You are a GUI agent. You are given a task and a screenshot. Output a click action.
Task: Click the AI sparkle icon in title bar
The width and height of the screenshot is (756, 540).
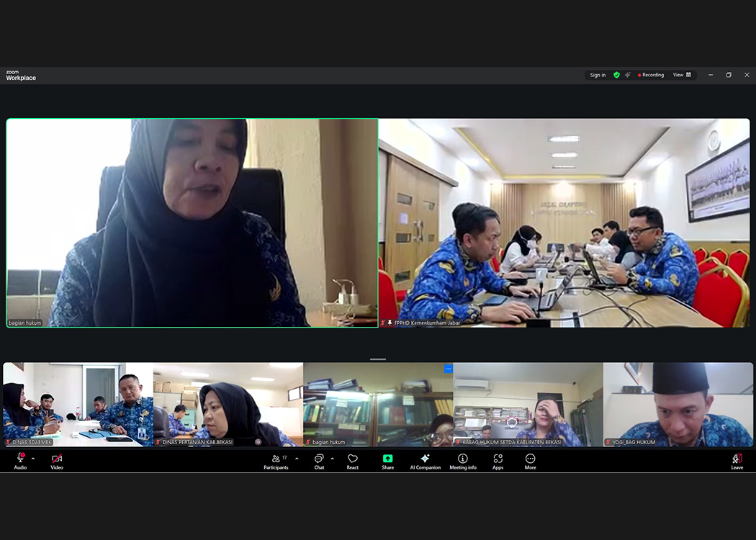coord(627,74)
